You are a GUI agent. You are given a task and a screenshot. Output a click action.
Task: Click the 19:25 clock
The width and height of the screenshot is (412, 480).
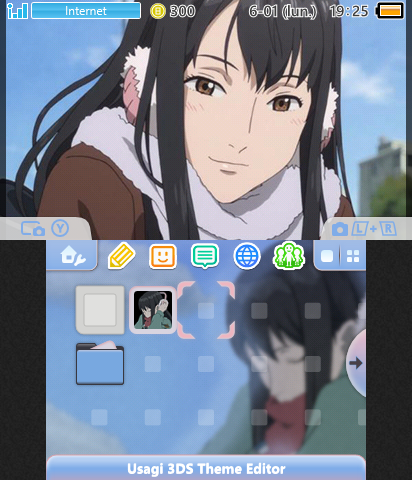[x=349, y=11]
